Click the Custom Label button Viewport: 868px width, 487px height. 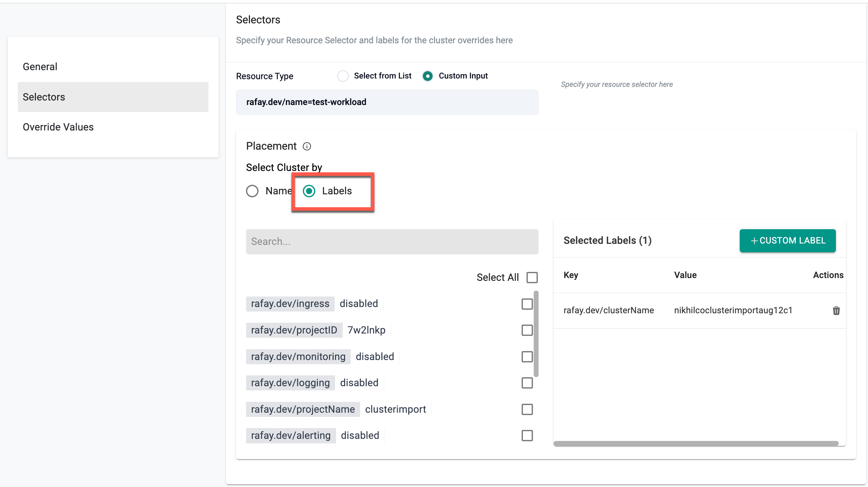pos(787,241)
